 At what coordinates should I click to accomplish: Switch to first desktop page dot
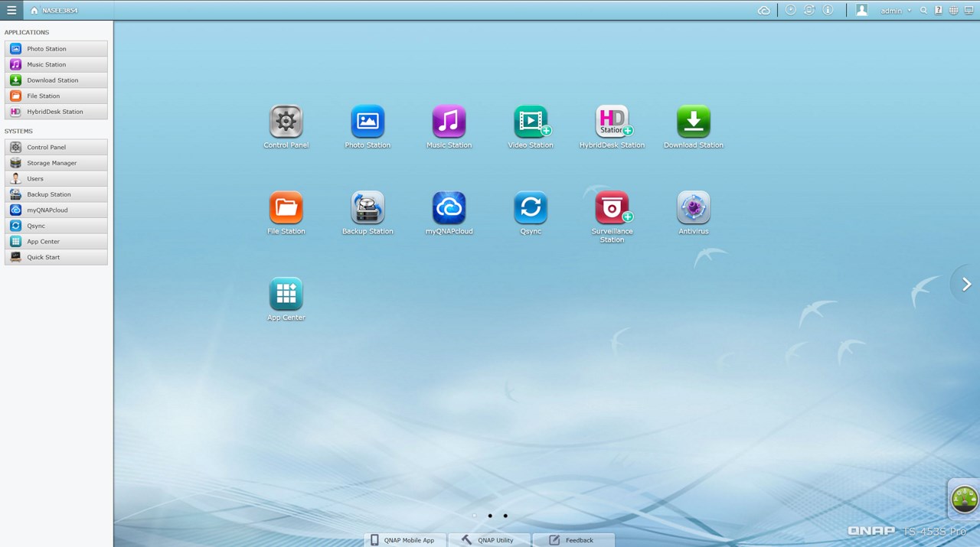click(x=475, y=516)
